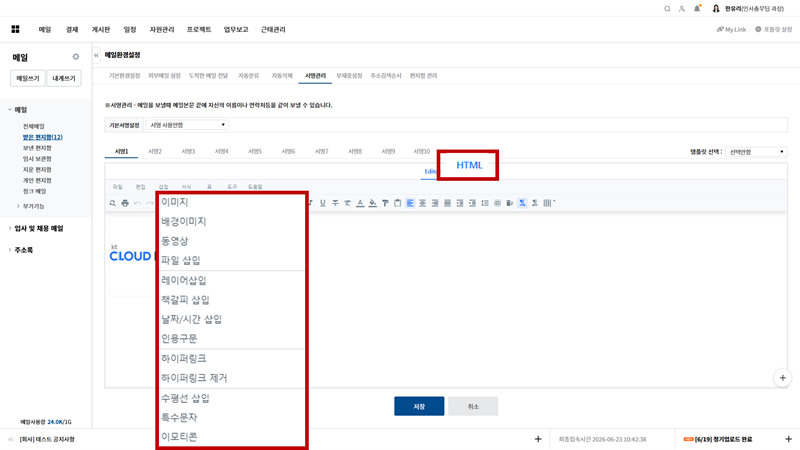Open 받은 편지함(12) inbox folder
This screenshot has height=450, width=800.
pos(42,137)
